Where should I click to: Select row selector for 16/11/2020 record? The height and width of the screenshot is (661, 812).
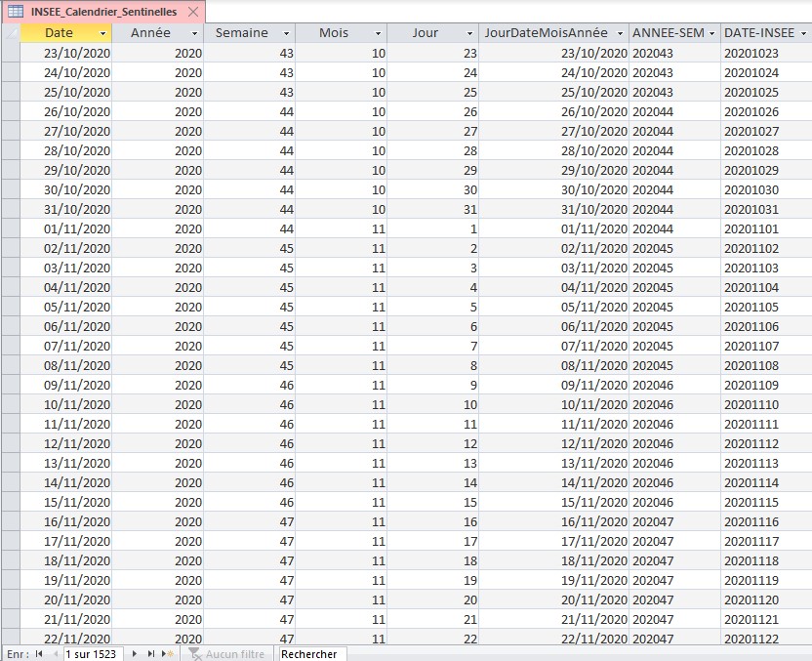point(11,521)
